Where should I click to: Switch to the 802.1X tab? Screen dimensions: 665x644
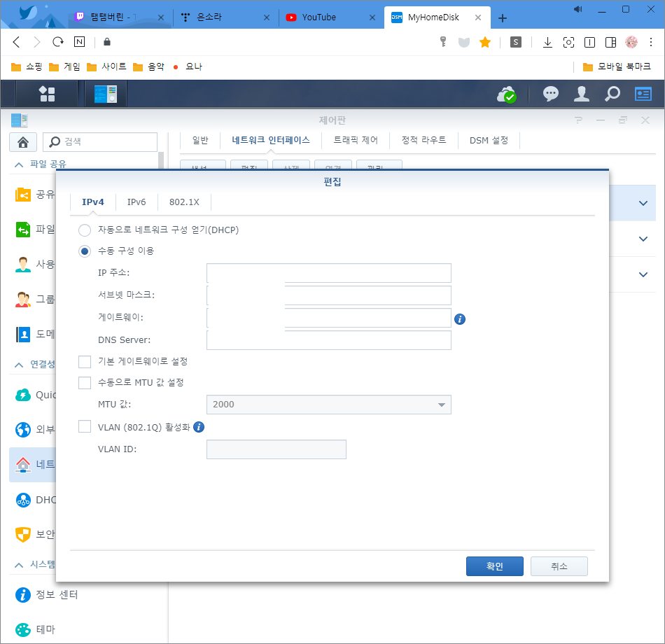point(184,202)
